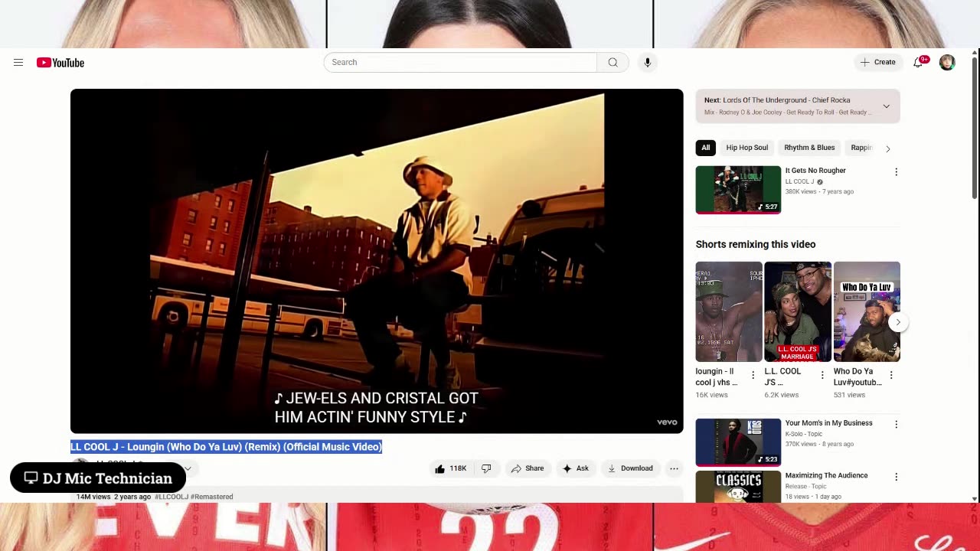The image size is (980, 551).
Task: Open the L.L. COOL J'S MARRIAGE short thumbnail
Action: (798, 311)
